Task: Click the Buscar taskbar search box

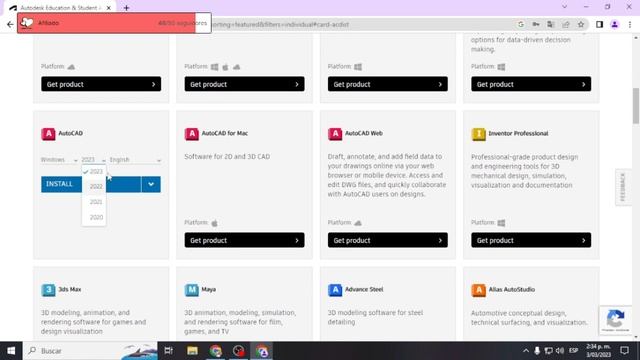Action: pos(90,351)
